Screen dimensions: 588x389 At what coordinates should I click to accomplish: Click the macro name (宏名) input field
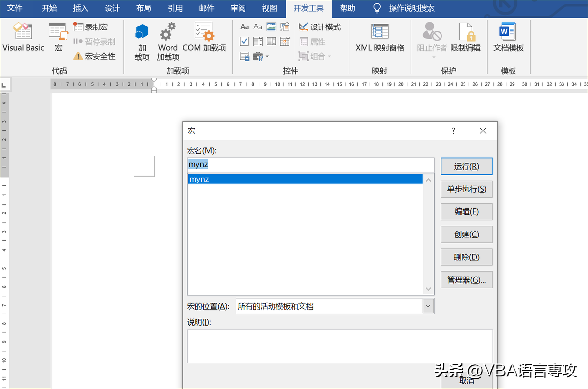[311, 165]
